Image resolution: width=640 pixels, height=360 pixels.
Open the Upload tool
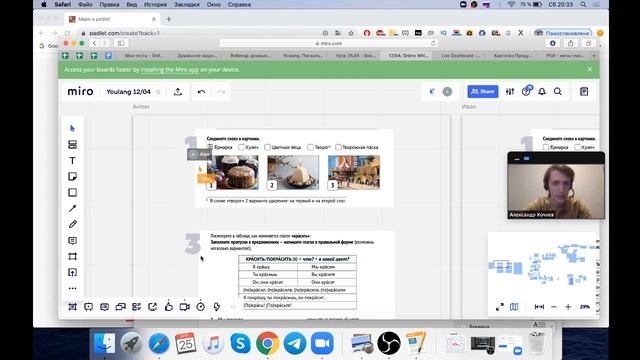[73, 272]
